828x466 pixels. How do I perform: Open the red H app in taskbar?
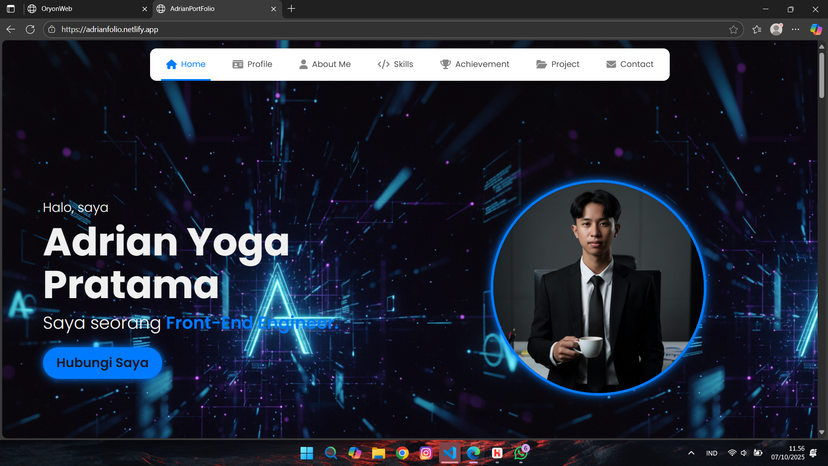pyautogui.click(x=497, y=453)
